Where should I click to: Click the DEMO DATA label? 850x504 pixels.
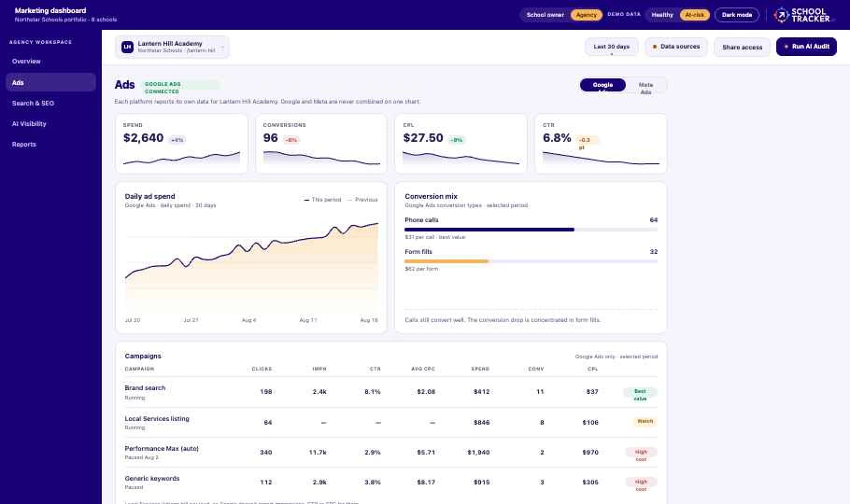pyautogui.click(x=624, y=14)
